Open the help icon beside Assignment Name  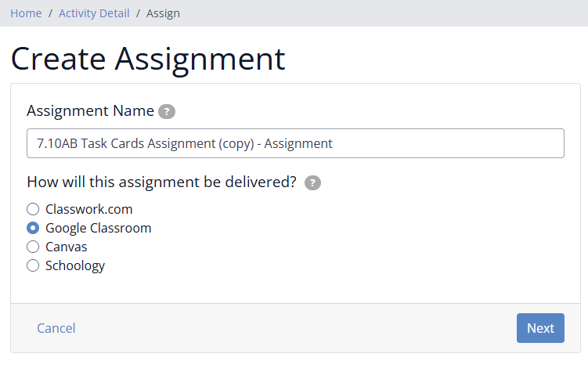pyautogui.click(x=167, y=111)
